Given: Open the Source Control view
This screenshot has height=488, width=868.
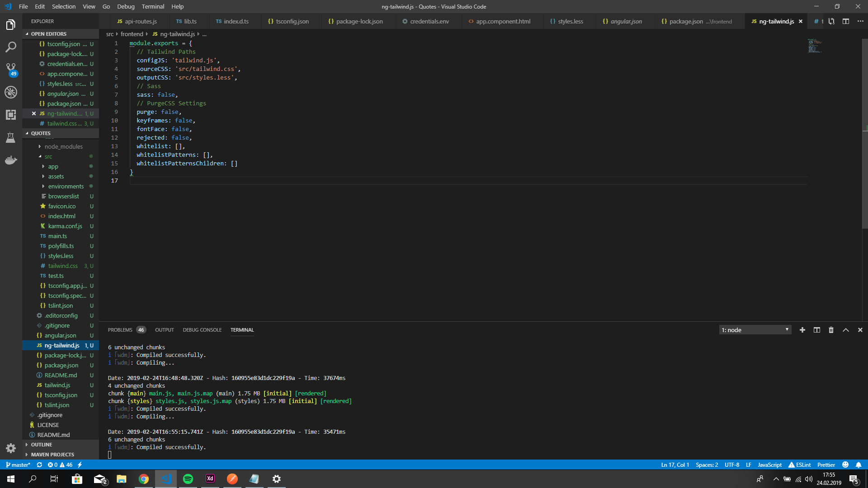Looking at the screenshot, I should pos(11,69).
